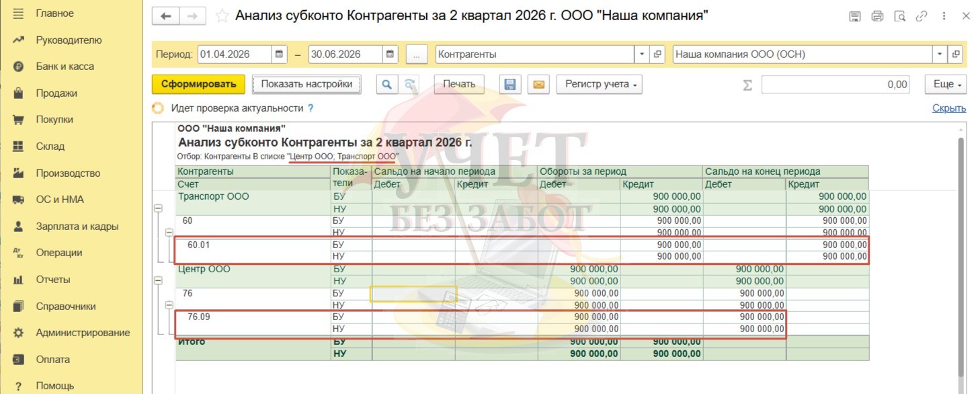Viewport: 980px width, 394px height.
Task: Expand the organization Наша компания dropdown
Action: click(939, 54)
